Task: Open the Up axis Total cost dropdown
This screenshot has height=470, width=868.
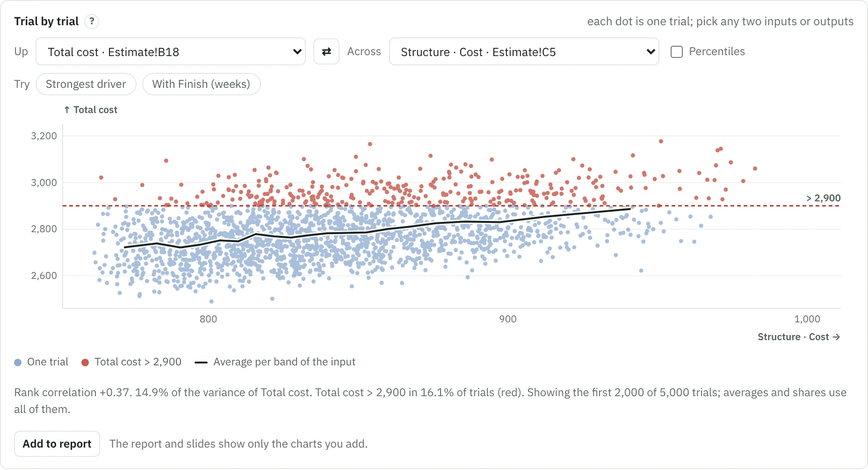Action: pos(171,51)
